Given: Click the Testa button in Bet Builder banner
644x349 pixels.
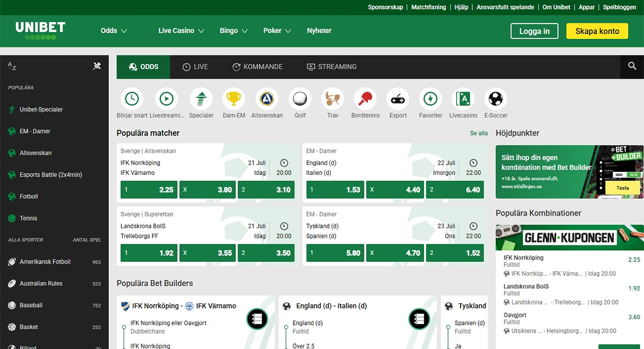Looking at the screenshot, I should click(x=623, y=188).
